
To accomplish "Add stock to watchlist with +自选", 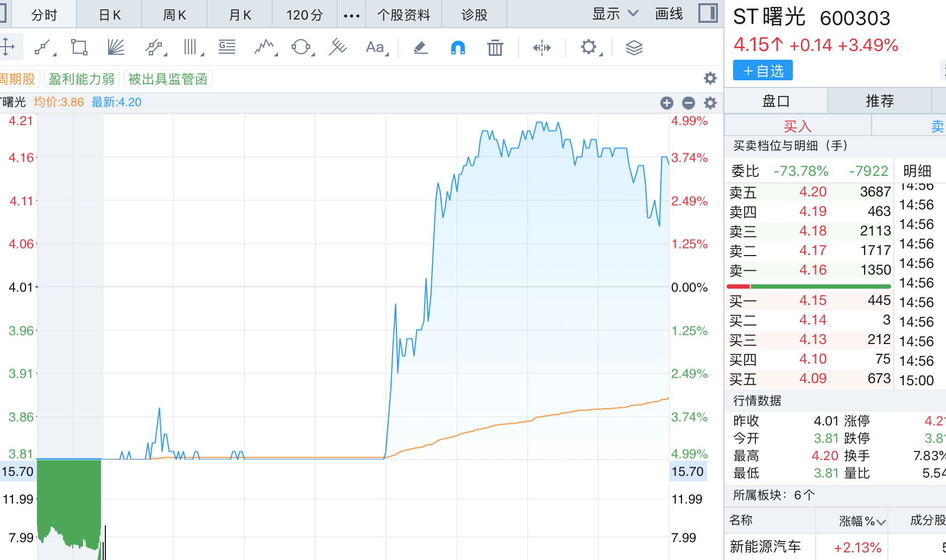I will pos(762,71).
